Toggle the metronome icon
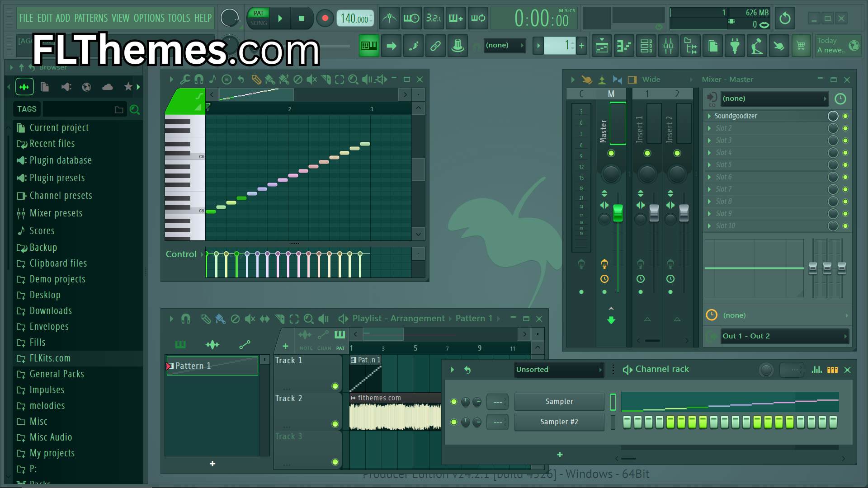 pos(389,19)
